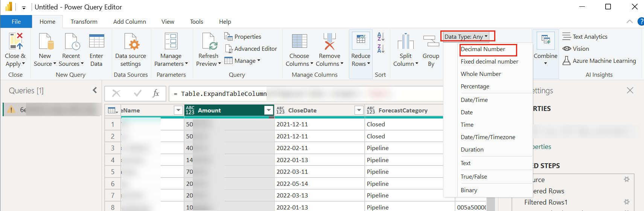Viewport: 644px width, 211px height.
Task: Switch to the Transform tab
Action: (x=84, y=21)
